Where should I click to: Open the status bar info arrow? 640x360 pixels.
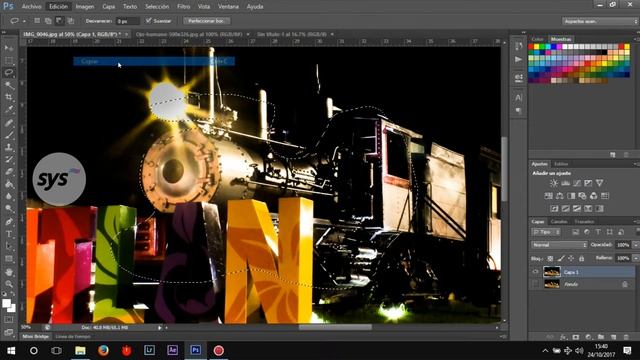click(x=160, y=327)
